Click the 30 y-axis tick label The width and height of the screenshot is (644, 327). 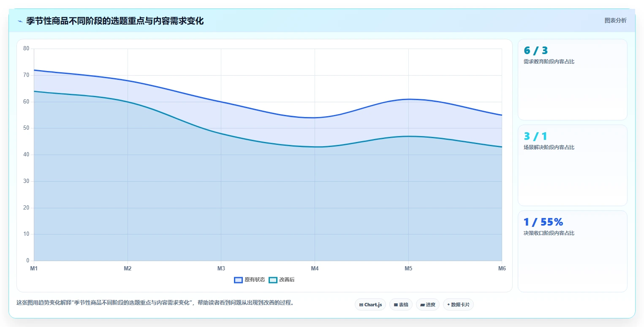click(x=26, y=181)
